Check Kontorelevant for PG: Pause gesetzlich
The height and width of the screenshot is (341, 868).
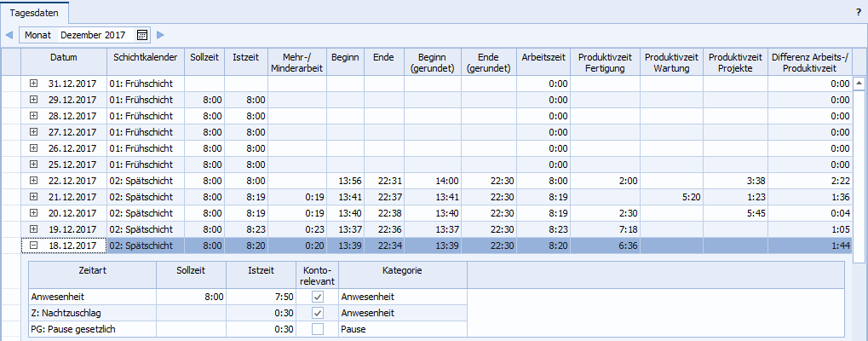(x=317, y=329)
